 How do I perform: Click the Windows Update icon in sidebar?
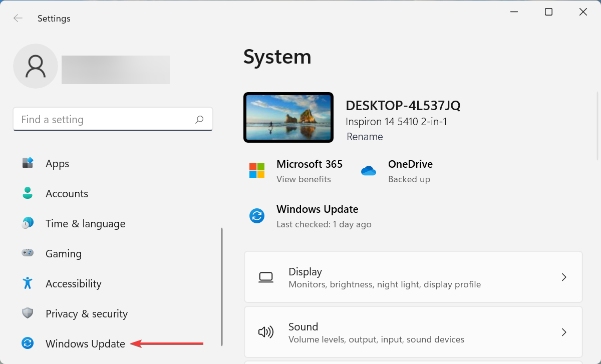(x=28, y=343)
